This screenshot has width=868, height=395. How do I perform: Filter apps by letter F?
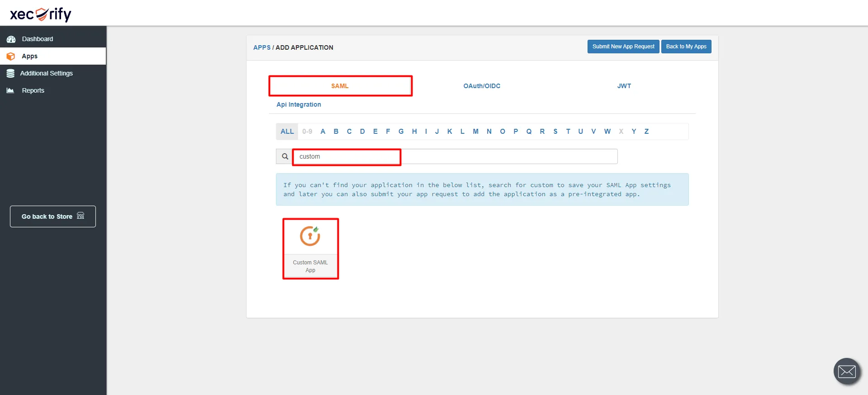tap(388, 132)
